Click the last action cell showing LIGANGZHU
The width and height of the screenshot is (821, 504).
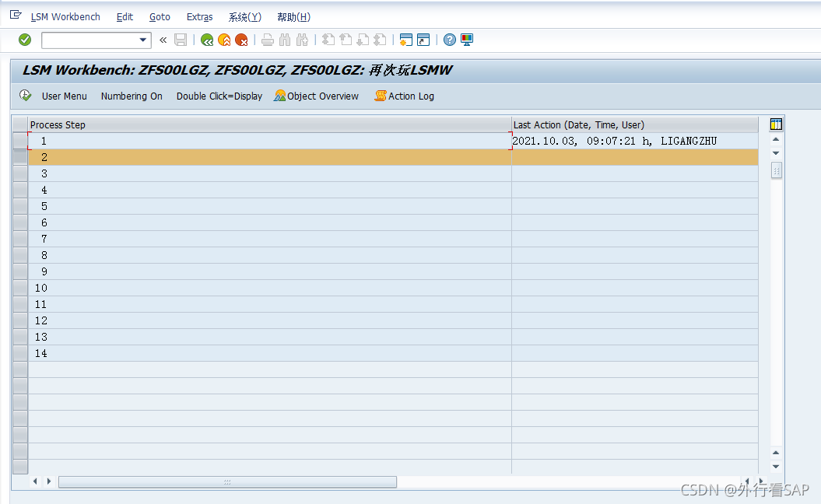click(634, 141)
